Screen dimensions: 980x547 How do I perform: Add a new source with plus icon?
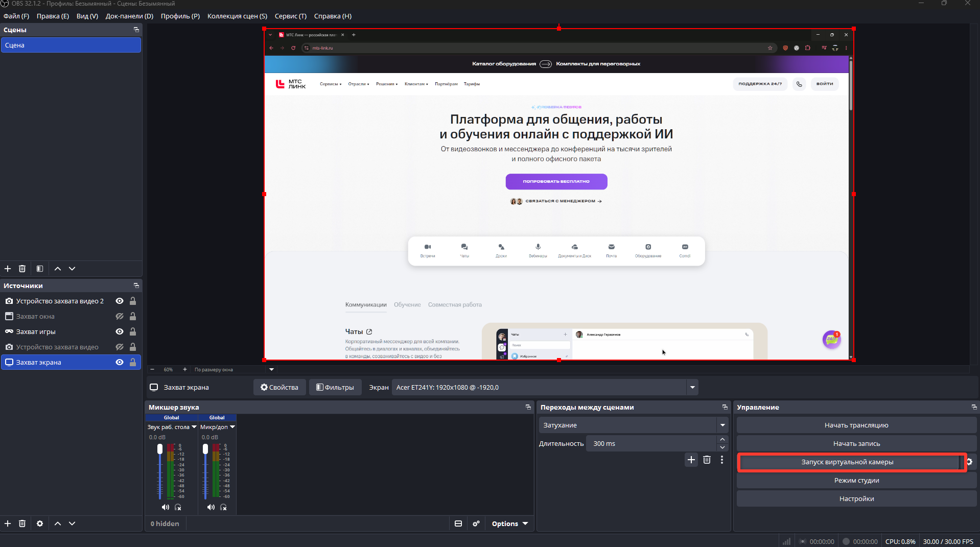pyautogui.click(x=8, y=524)
